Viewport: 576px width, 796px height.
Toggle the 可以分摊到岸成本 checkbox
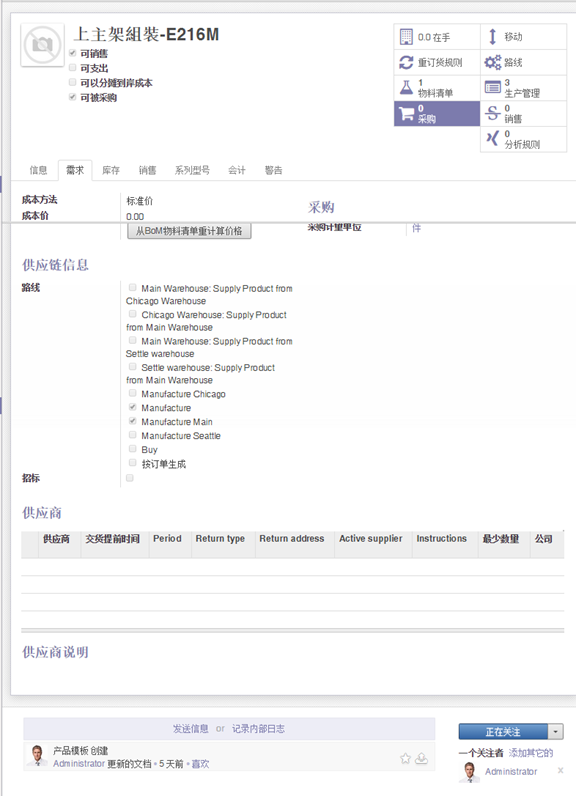[73, 82]
